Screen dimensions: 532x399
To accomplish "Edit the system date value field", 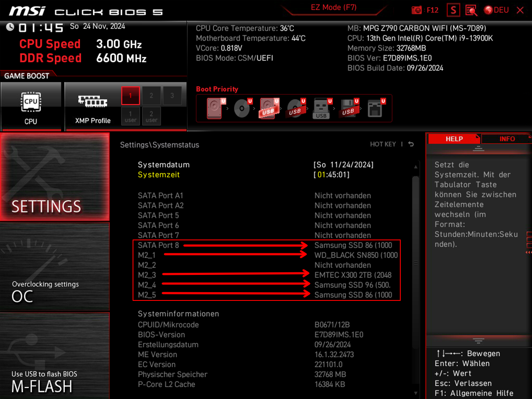I will click(344, 165).
